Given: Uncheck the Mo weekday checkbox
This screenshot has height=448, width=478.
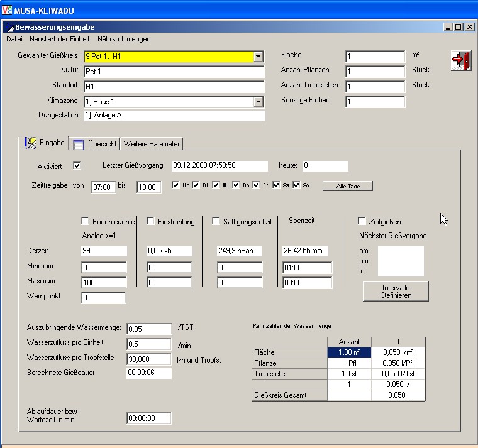Looking at the screenshot, I should point(175,185).
